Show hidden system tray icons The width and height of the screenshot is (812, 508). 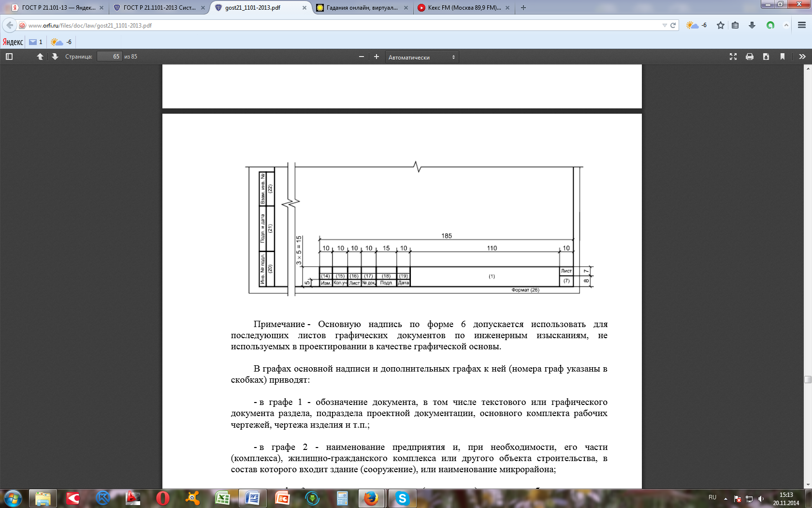(x=725, y=498)
